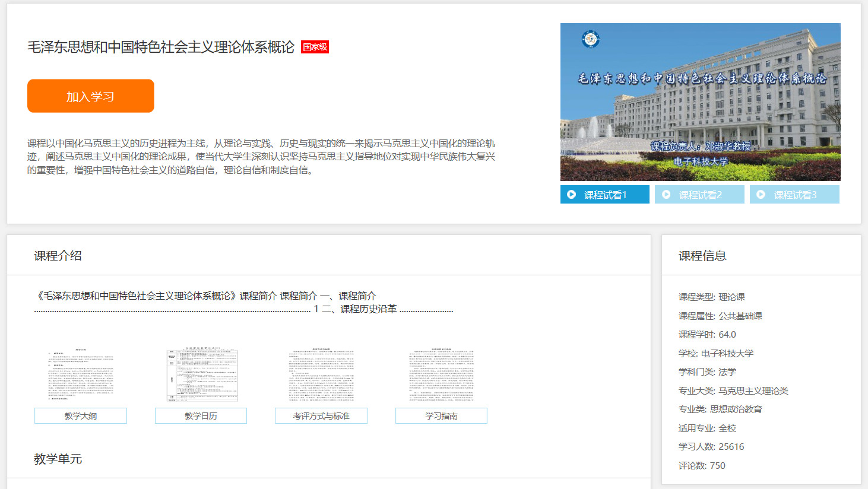Click the 适用专业: 全校 row
The height and width of the screenshot is (489, 868).
tap(707, 428)
